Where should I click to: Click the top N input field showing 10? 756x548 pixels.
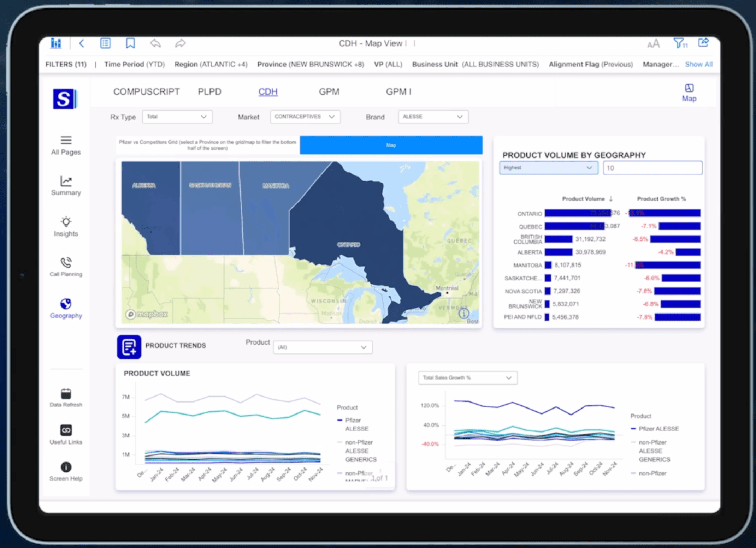[x=652, y=168]
